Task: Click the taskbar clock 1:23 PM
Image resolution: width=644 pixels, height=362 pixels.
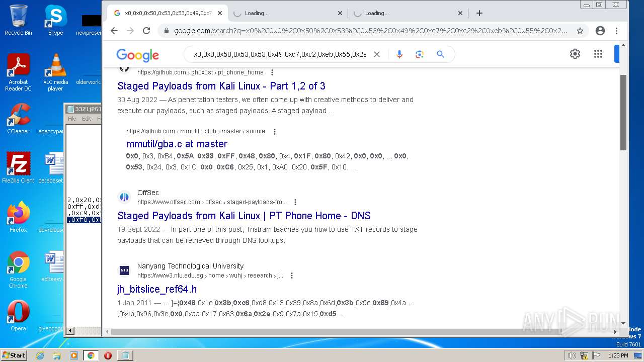Action: pos(618,355)
